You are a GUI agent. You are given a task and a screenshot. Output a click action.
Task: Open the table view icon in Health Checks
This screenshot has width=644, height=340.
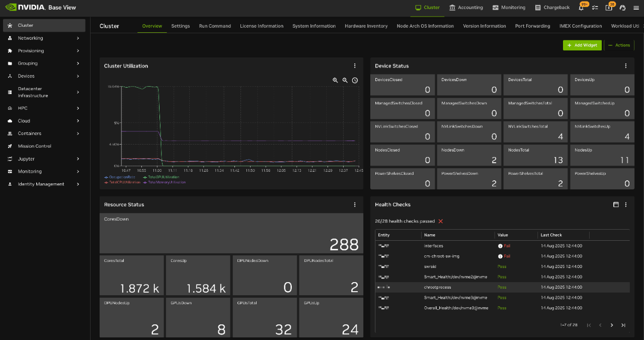coord(616,205)
